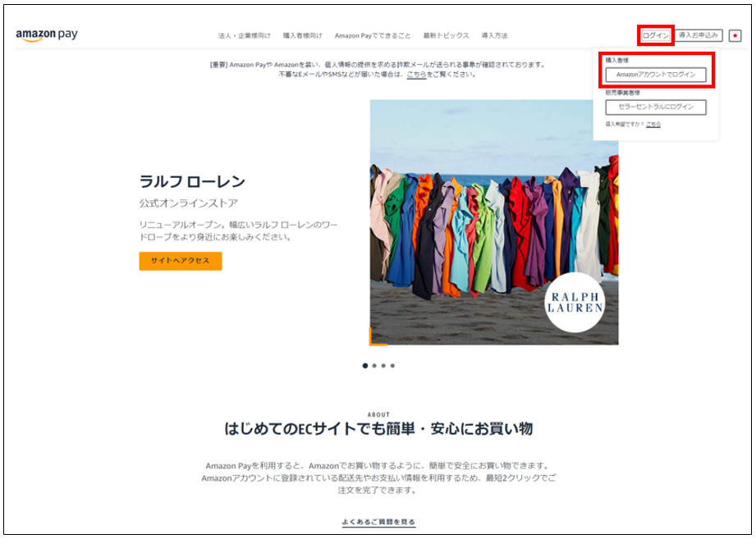Click the Ralph Lauren circular logo badge
Screen dimensions: 756x539
[574, 300]
